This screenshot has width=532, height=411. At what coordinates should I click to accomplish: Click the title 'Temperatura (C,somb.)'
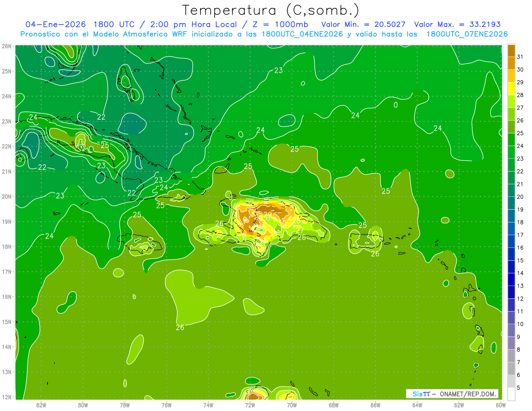271,10
